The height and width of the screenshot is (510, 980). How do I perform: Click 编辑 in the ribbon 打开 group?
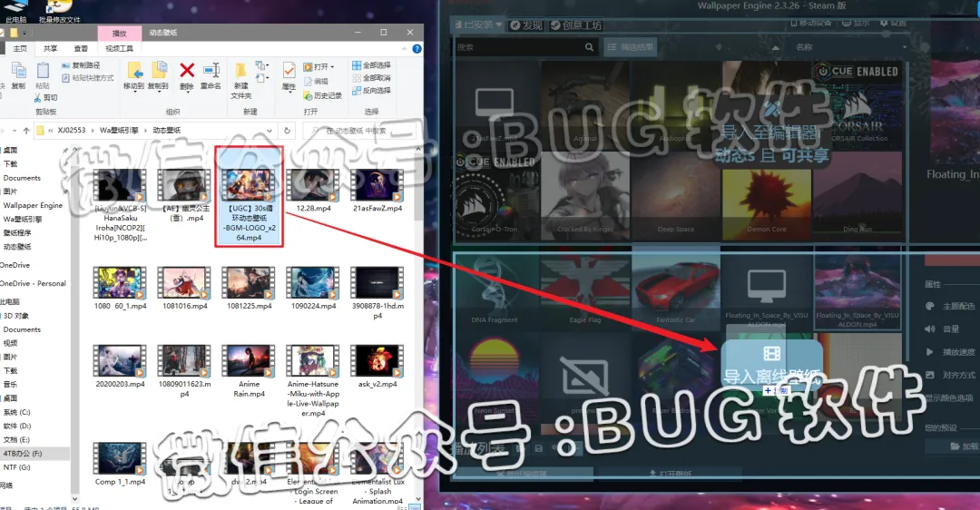316,82
